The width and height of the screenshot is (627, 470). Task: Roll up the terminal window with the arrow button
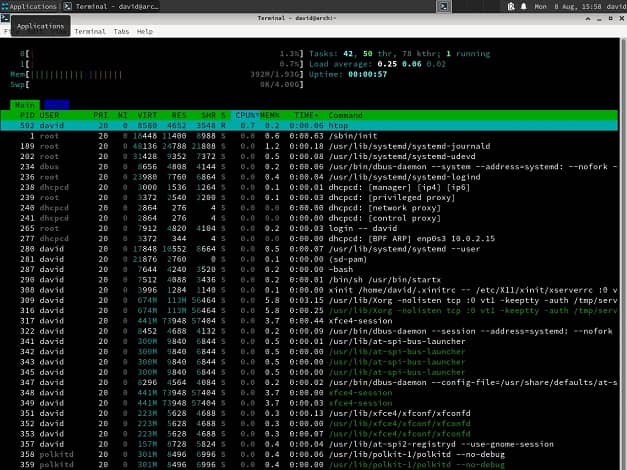pos(588,18)
